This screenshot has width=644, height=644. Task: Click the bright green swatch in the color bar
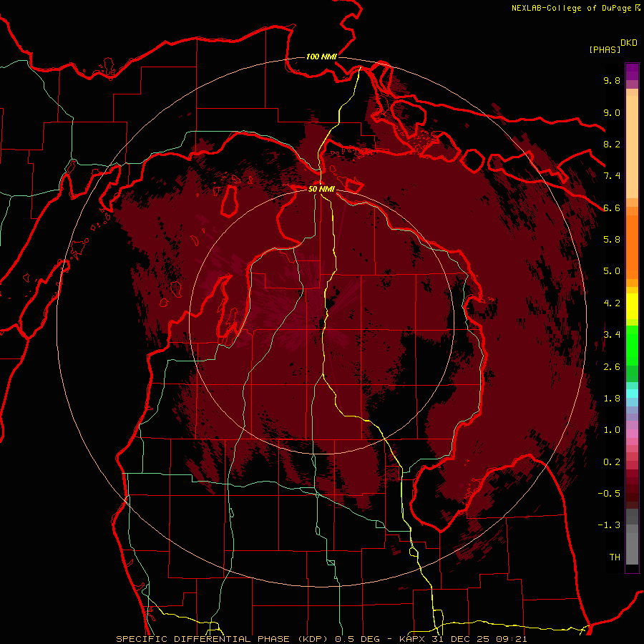coord(632,346)
